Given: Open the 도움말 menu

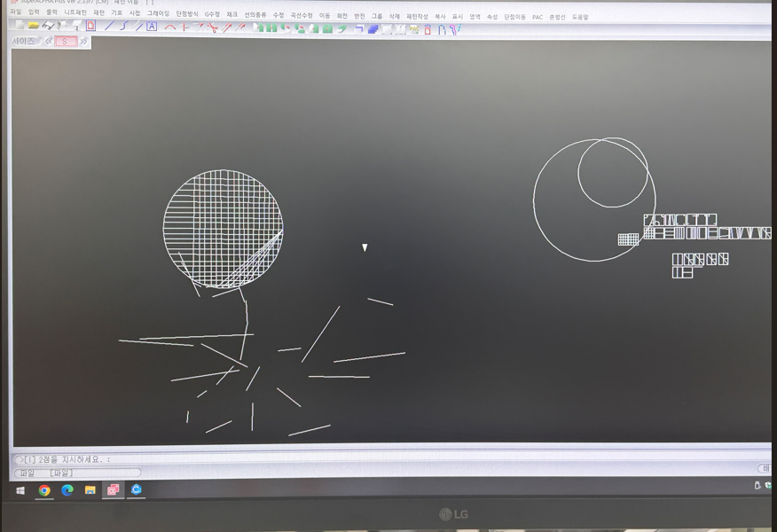Looking at the screenshot, I should pos(579,17).
